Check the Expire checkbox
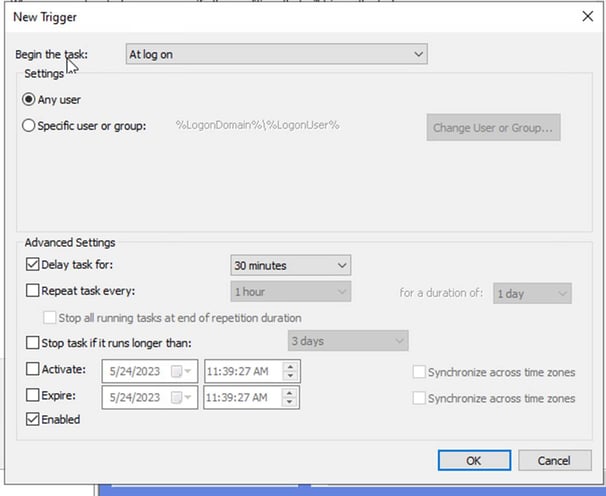Screen dimensions: 606x496 [x=32, y=395]
